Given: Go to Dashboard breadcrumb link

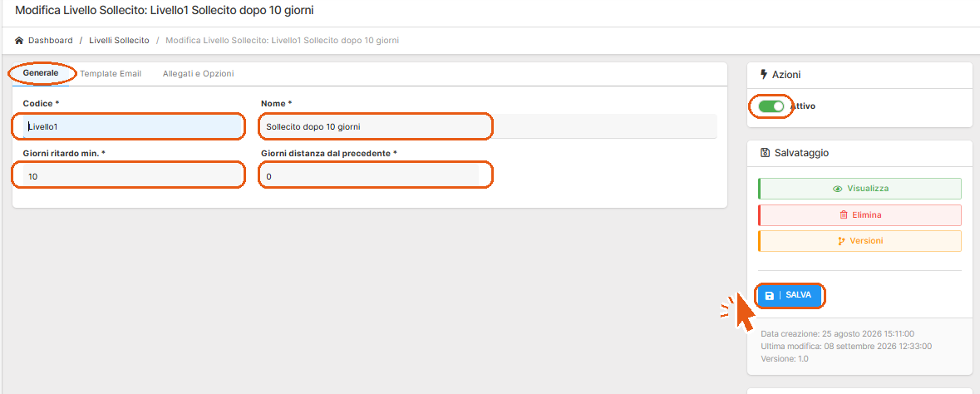Looking at the screenshot, I should (51, 41).
